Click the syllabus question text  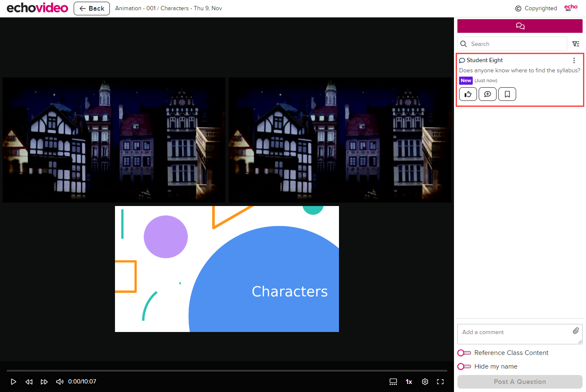click(520, 71)
